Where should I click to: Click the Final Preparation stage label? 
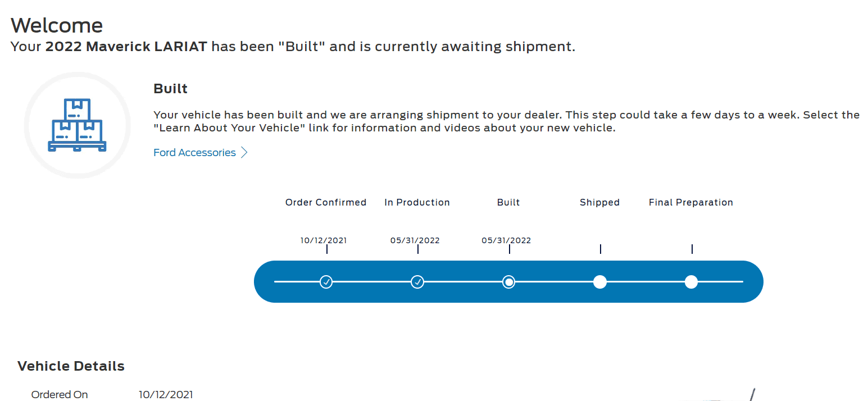(x=691, y=202)
